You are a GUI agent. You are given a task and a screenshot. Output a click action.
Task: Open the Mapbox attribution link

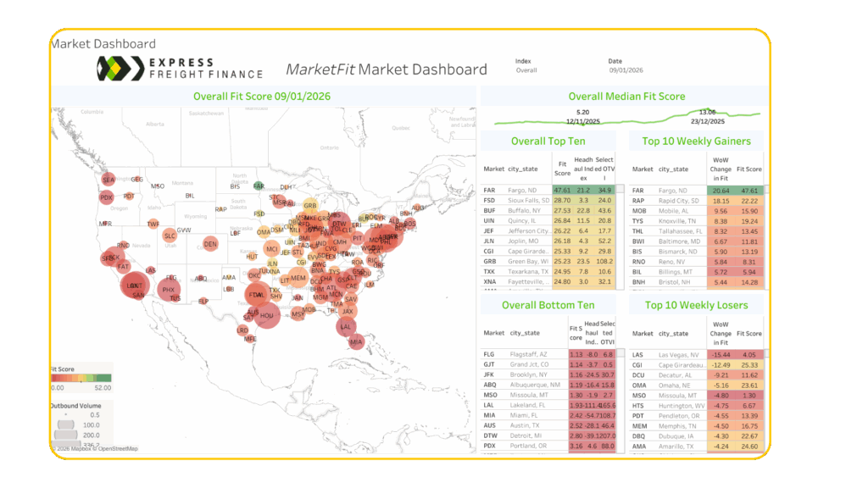click(x=77, y=448)
